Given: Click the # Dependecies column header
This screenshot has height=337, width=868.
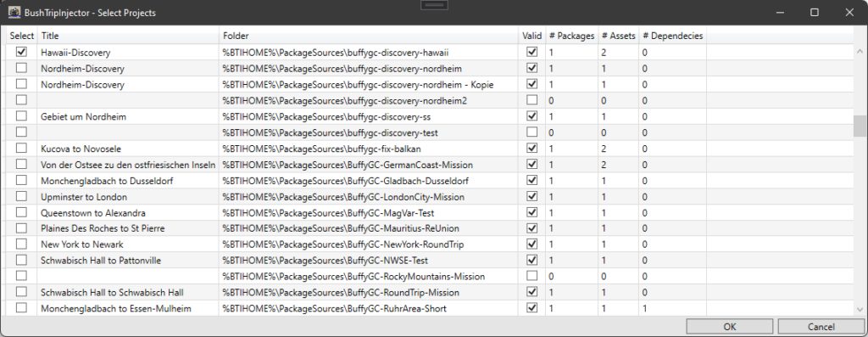Looking at the screenshot, I should [x=672, y=36].
